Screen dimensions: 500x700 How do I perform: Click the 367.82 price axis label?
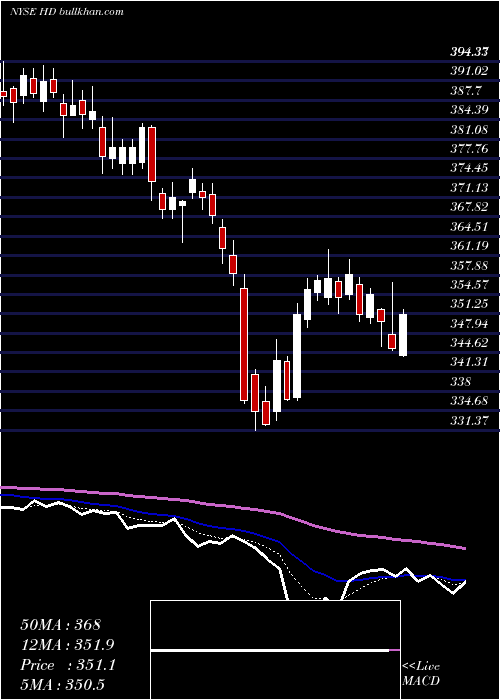coord(468,207)
